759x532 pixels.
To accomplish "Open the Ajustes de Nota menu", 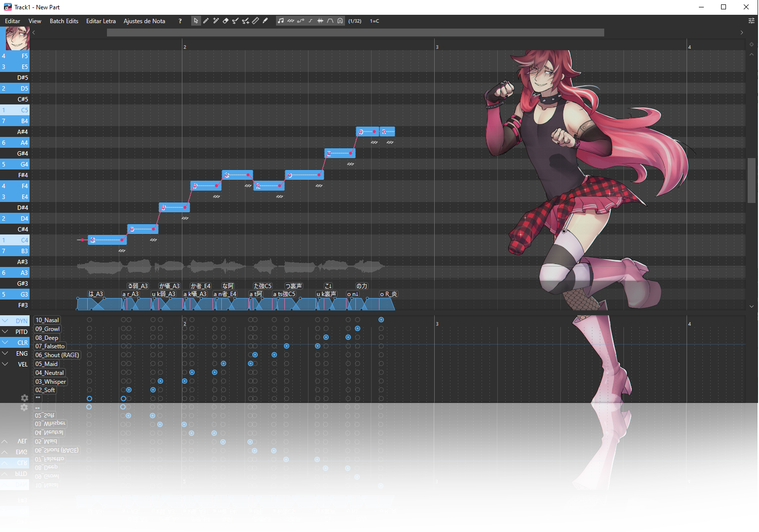I will point(144,21).
